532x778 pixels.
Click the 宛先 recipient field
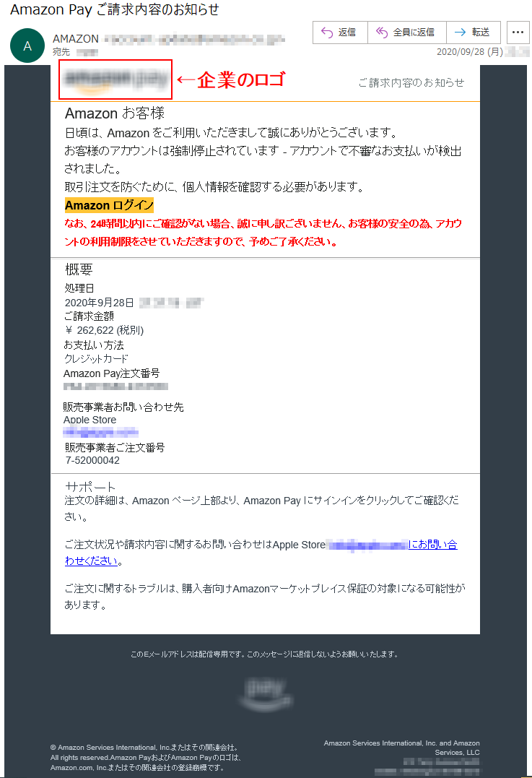click(75, 52)
